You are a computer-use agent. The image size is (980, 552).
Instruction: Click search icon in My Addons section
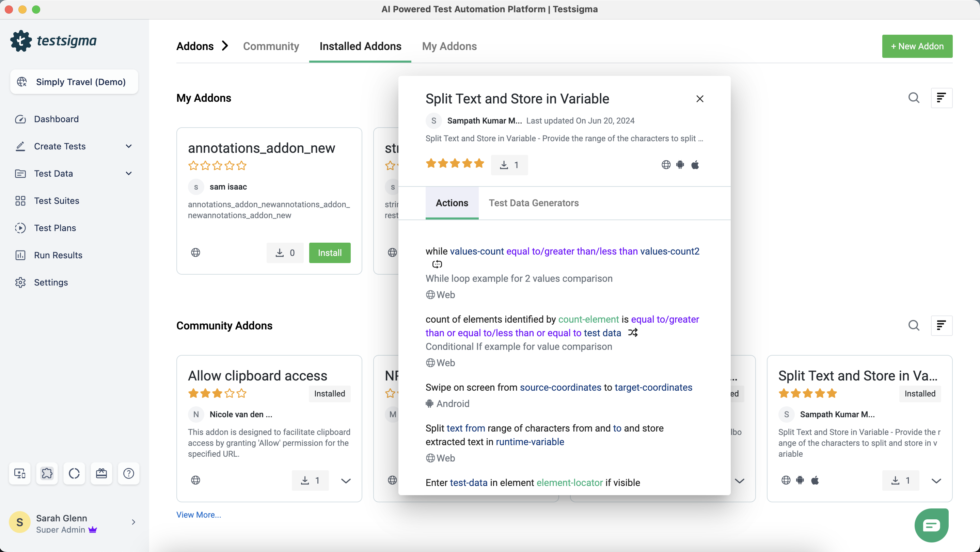click(x=913, y=98)
